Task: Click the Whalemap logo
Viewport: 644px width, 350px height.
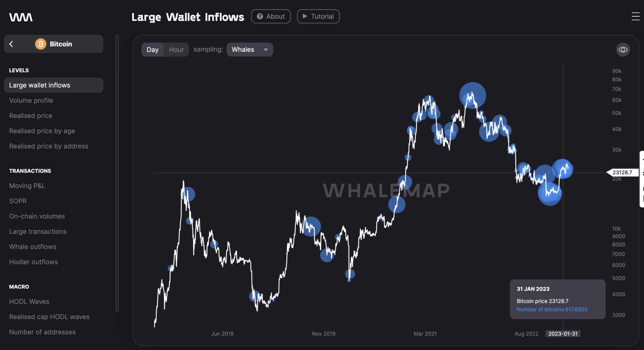Action: (x=20, y=17)
